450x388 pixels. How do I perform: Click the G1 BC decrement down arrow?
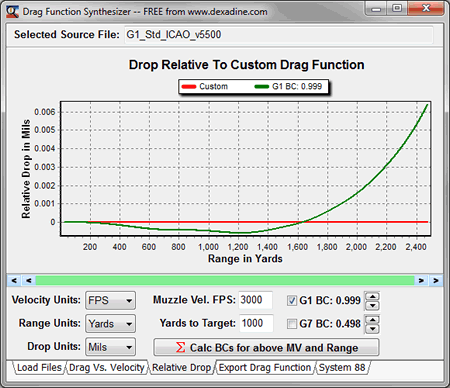click(372, 305)
